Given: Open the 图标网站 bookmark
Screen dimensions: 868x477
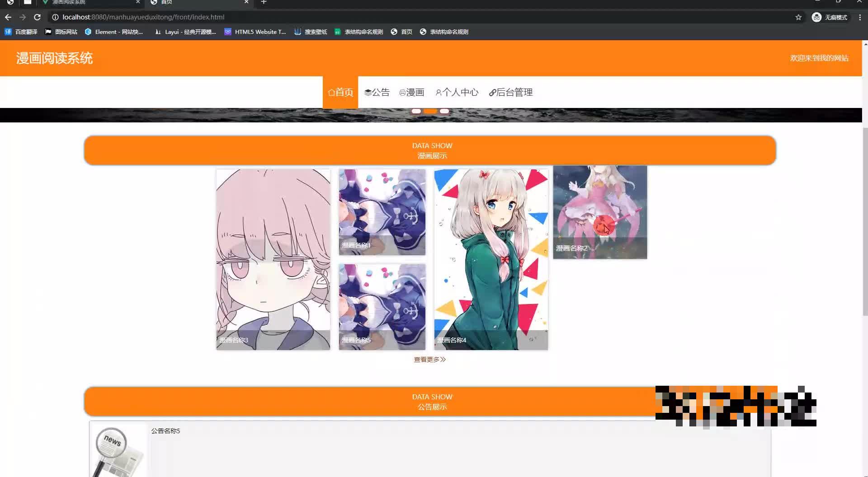Looking at the screenshot, I should [x=61, y=32].
